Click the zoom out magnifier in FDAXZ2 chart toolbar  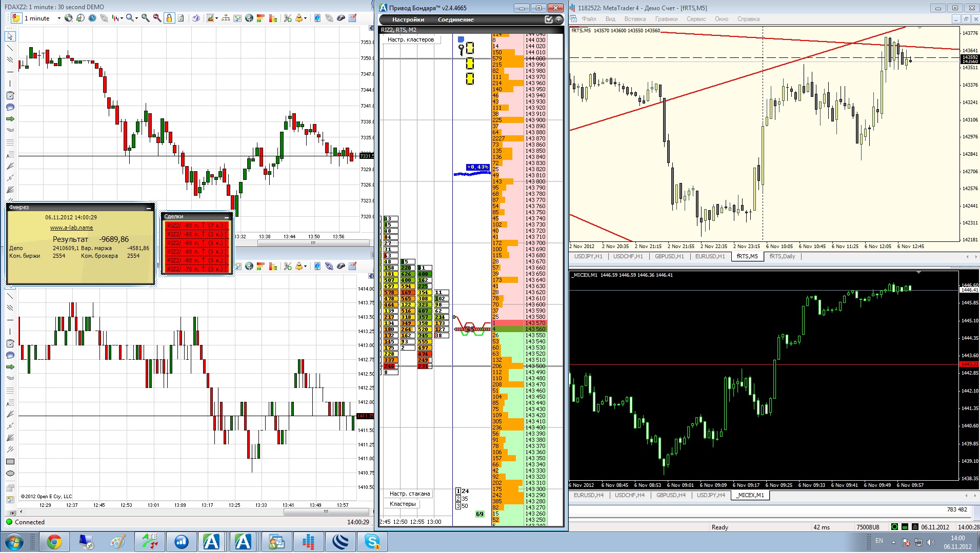(x=157, y=18)
